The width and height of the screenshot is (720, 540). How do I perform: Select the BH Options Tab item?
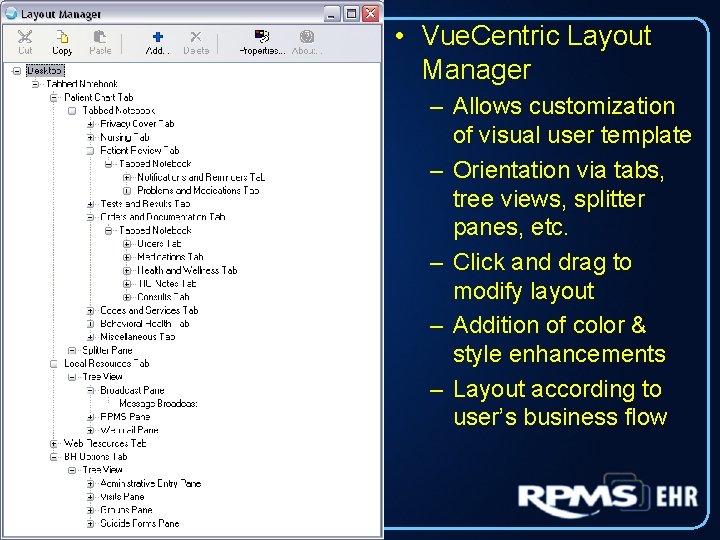(96, 457)
